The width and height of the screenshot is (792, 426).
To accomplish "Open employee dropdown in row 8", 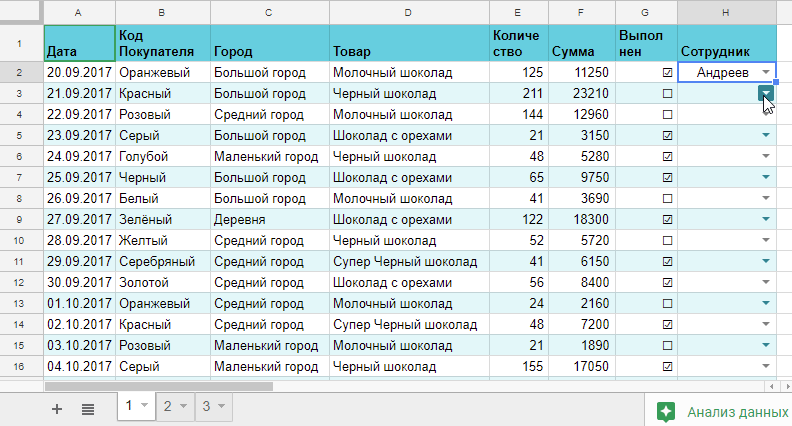I will tap(766, 199).
